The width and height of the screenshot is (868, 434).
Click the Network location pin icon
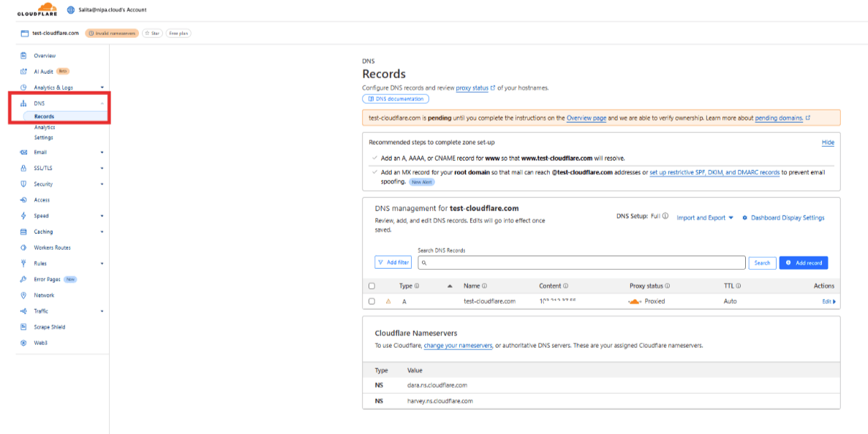[x=23, y=295]
